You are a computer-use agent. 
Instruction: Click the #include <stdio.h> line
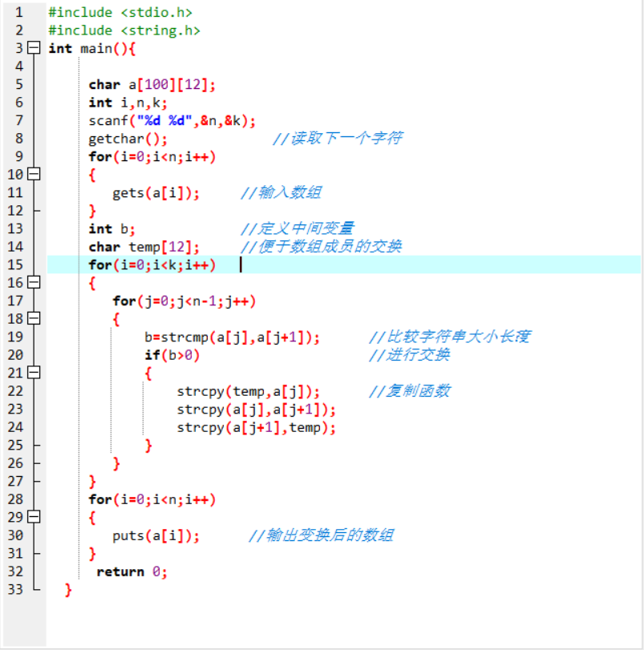click(120, 13)
